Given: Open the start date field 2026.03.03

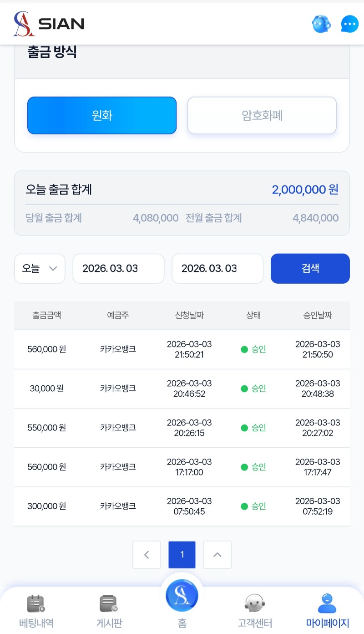Looking at the screenshot, I should tap(118, 269).
